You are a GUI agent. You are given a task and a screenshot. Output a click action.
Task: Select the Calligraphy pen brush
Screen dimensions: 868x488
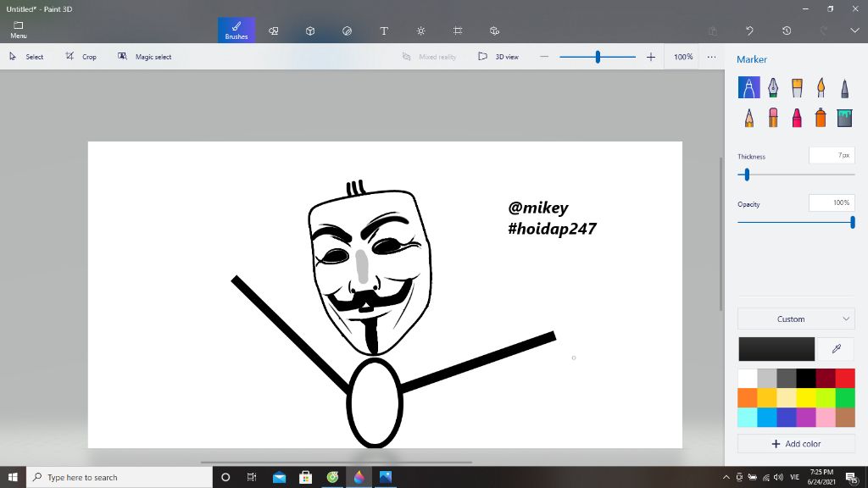[773, 87]
